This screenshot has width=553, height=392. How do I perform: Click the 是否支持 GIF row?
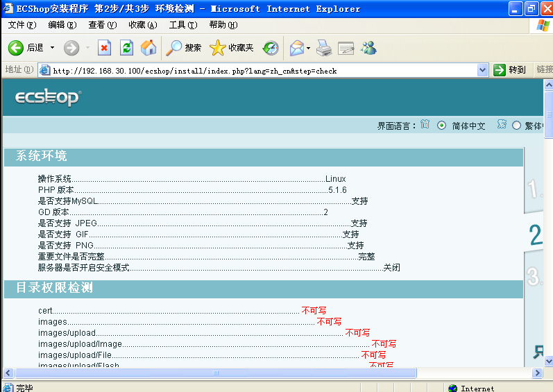(x=198, y=235)
